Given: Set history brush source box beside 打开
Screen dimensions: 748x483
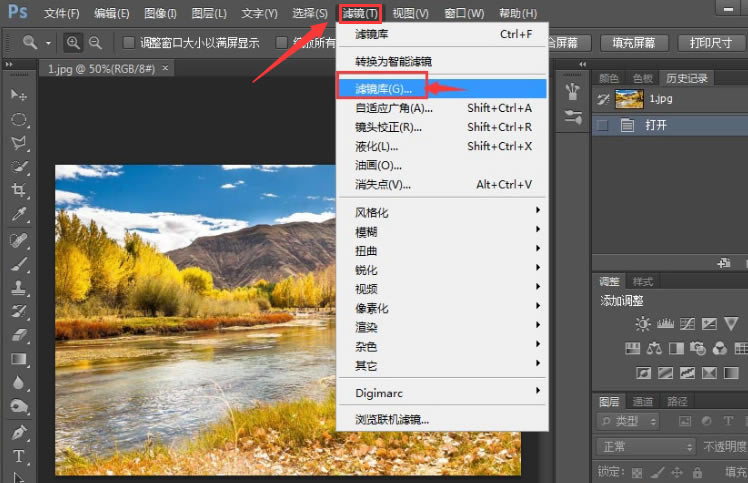Looking at the screenshot, I should pos(603,126).
